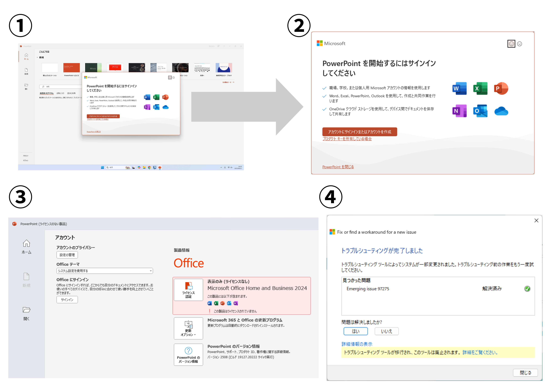The height and width of the screenshot is (392, 555).
Task: Click the Windows Start button in taskbar
Action: pos(102,167)
